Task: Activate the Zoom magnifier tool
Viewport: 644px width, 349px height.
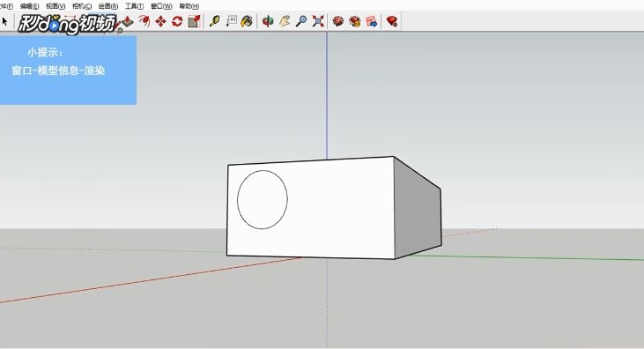Action: [x=301, y=21]
